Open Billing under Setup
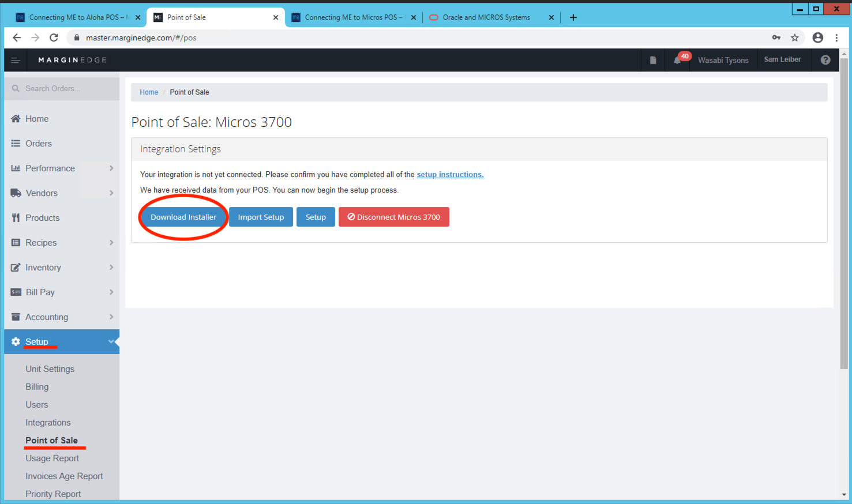 pos(37,387)
